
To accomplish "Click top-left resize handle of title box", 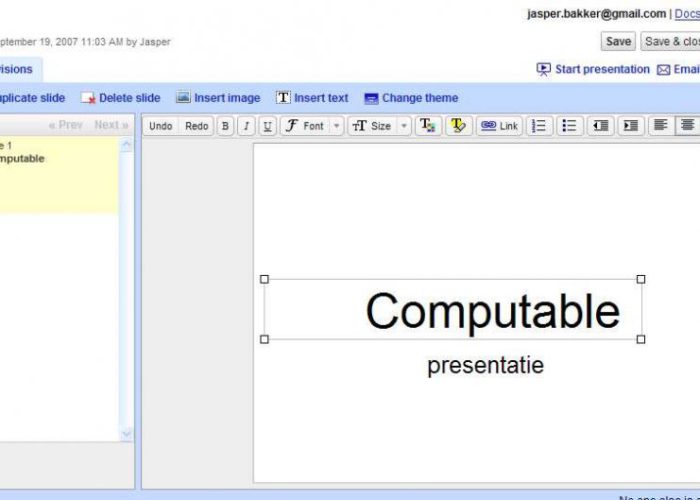I will coord(264,279).
